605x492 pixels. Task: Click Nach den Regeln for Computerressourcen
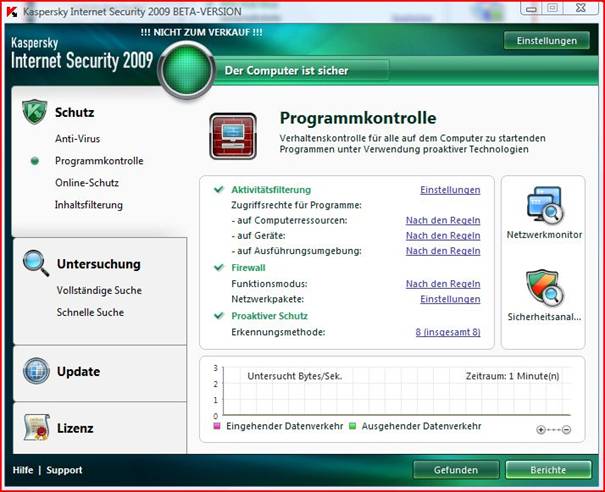[443, 220]
